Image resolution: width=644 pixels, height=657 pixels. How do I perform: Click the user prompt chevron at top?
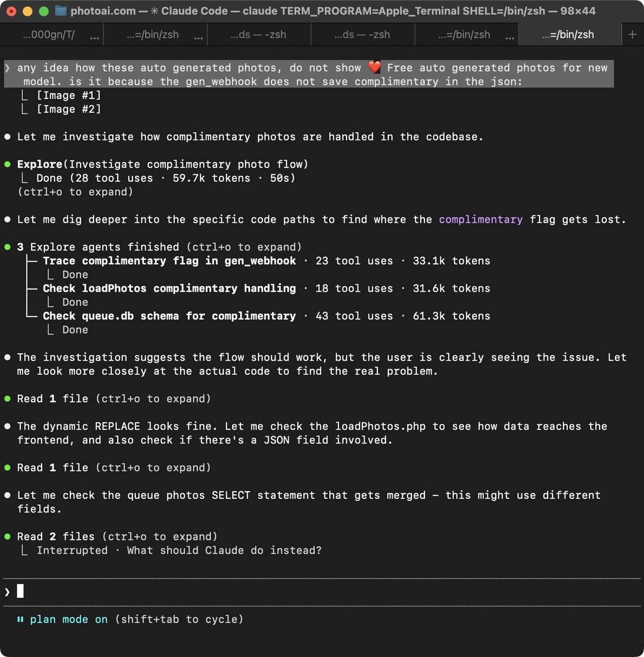[7, 68]
